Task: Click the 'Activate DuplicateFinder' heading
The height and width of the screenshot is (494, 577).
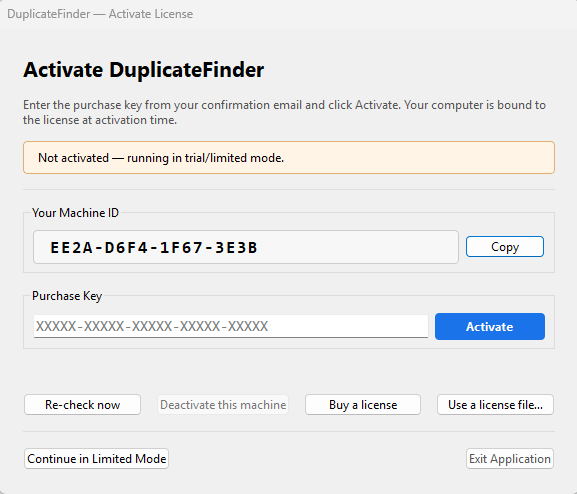Action: point(144,70)
